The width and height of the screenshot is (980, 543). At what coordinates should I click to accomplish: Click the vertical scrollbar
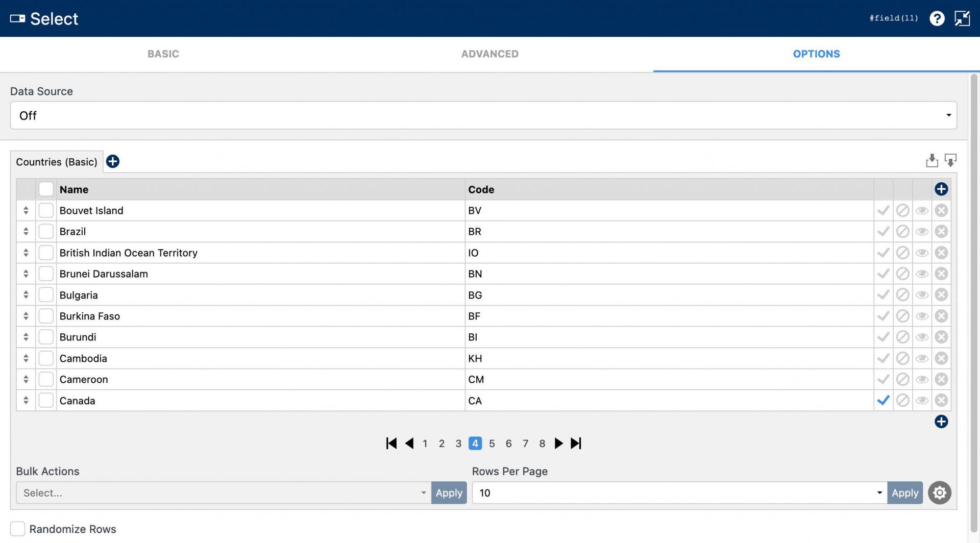click(974, 304)
